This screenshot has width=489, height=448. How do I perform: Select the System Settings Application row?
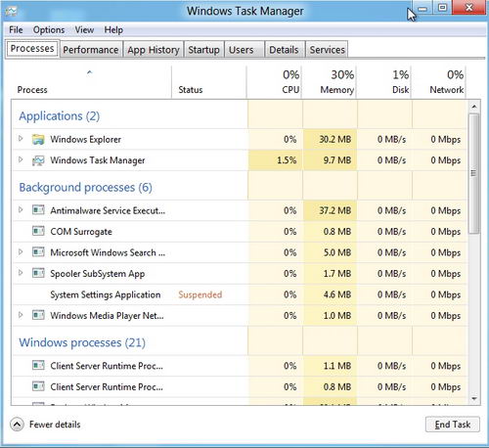click(240, 294)
